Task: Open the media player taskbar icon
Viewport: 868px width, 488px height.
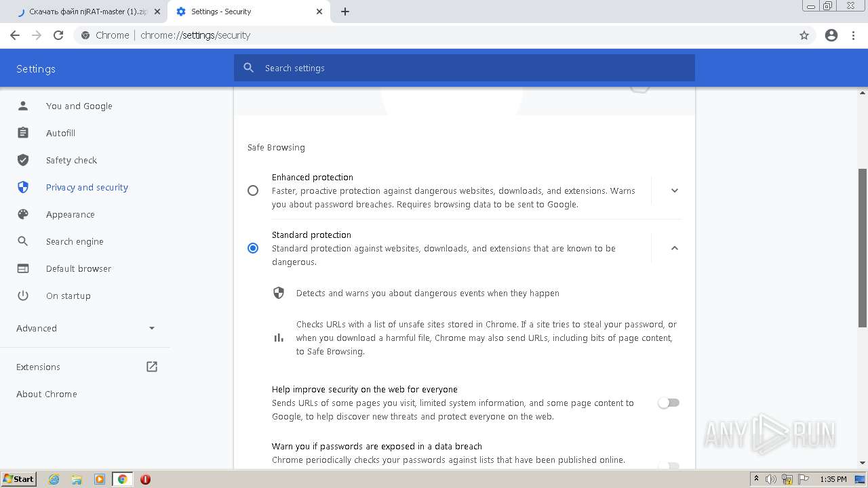Action: click(100, 479)
